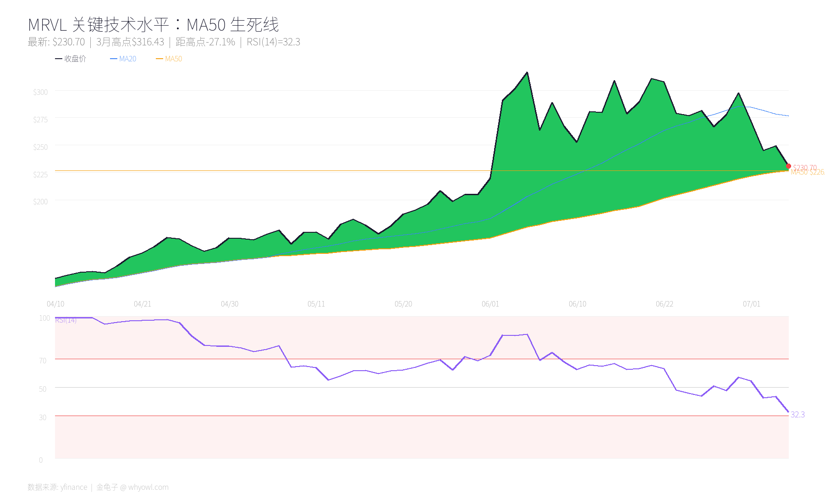Click the RSI axis label 0
Screen dimensions: 825x504
coord(41,460)
